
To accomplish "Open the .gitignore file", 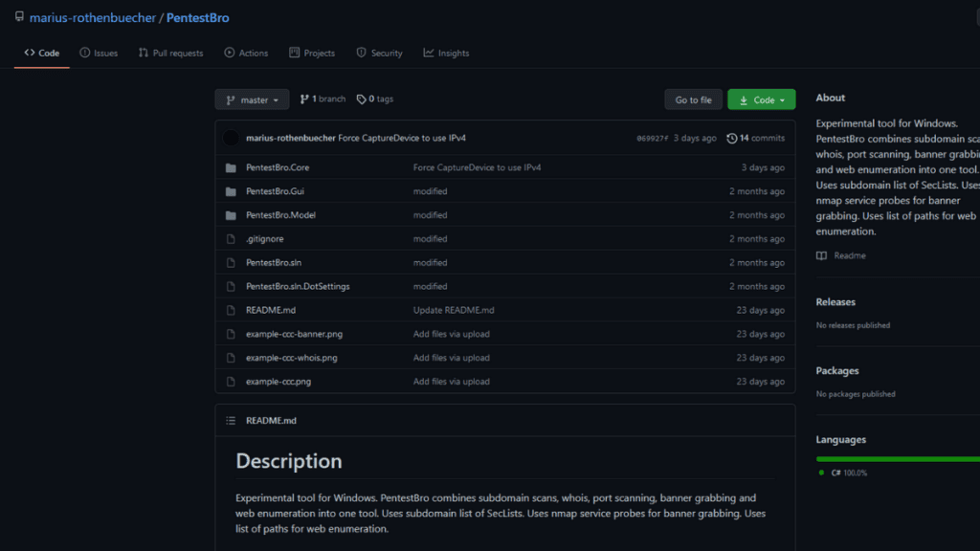I will [264, 238].
